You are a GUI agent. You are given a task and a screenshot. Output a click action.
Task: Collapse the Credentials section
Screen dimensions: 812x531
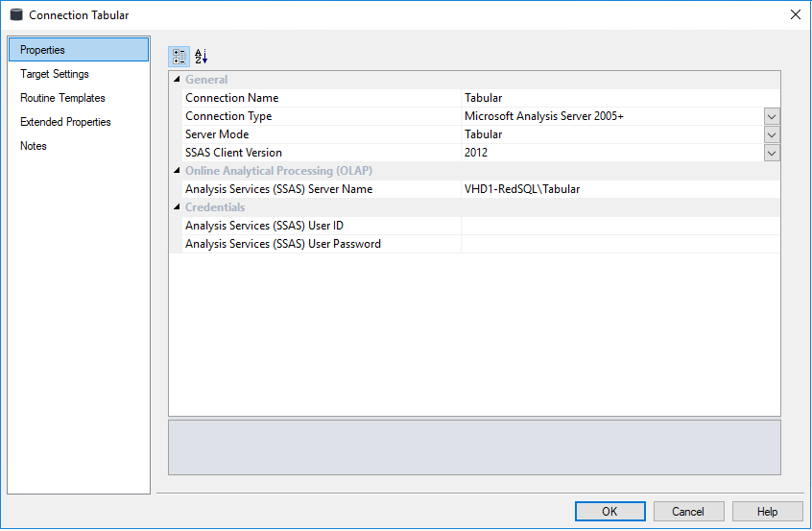pyautogui.click(x=177, y=207)
